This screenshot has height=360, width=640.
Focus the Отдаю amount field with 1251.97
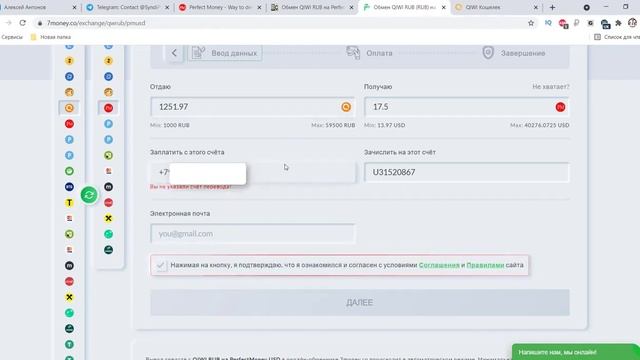click(252, 107)
